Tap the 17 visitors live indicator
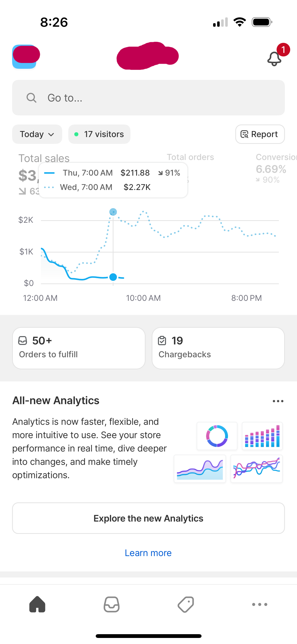Viewport: 297px width, 644px height. [x=99, y=134]
